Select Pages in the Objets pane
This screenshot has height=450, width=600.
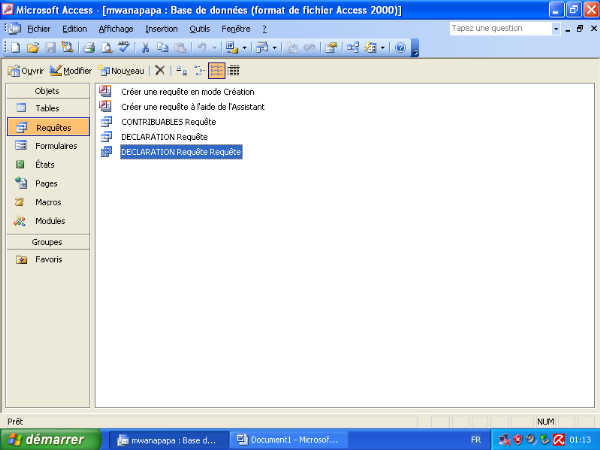tap(48, 183)
